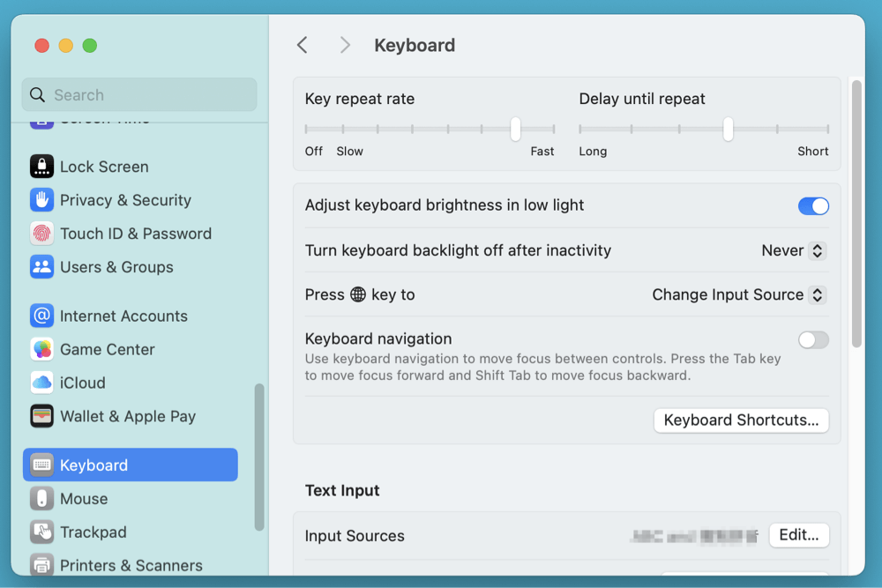882x588 pixels.
Task: Select the Lock Screen sidebar icon
Action: (41, 166)
